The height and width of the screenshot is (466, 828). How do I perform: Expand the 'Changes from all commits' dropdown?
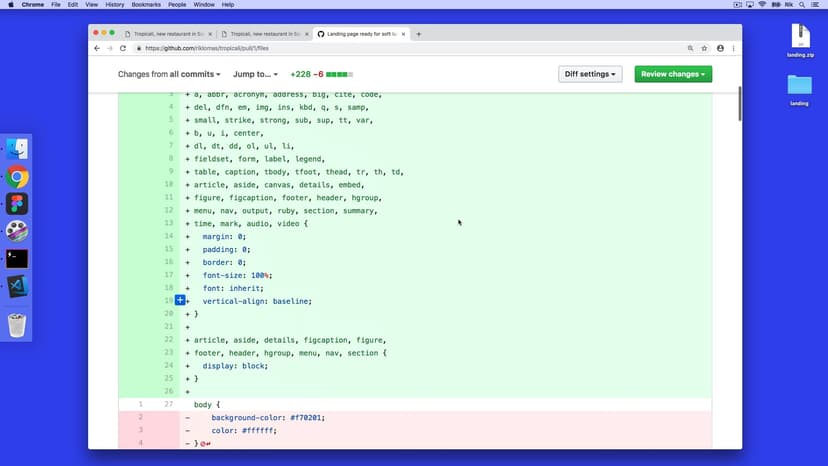point(169,74)
